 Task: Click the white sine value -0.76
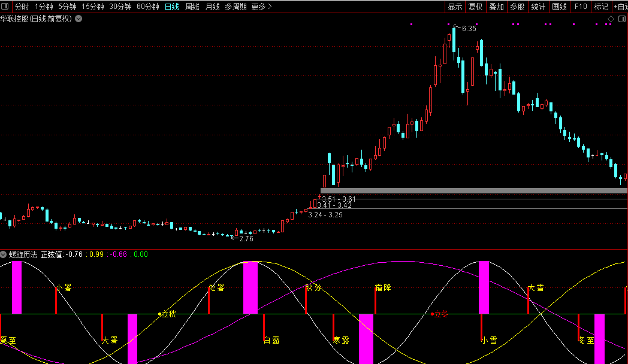74,254
